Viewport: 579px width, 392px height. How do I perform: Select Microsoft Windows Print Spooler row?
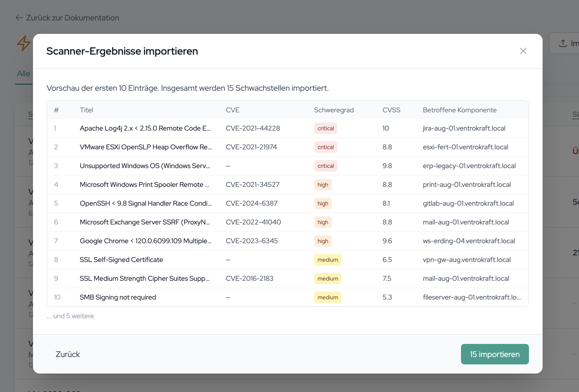[288, 185]
